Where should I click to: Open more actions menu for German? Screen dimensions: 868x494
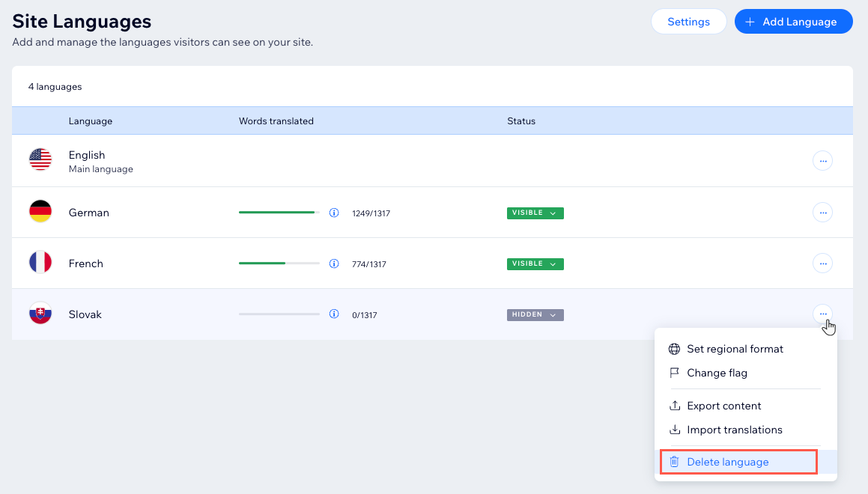point(822,213)
